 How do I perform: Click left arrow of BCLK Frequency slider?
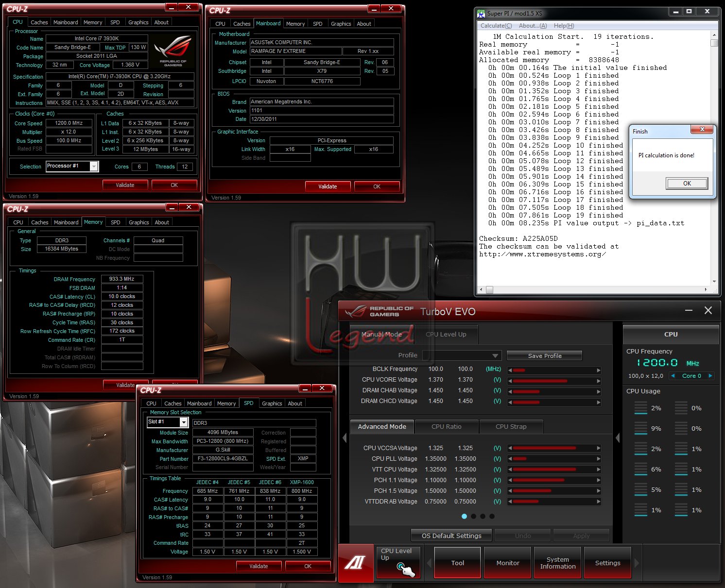pyautogui.click(x=510, y=370)
